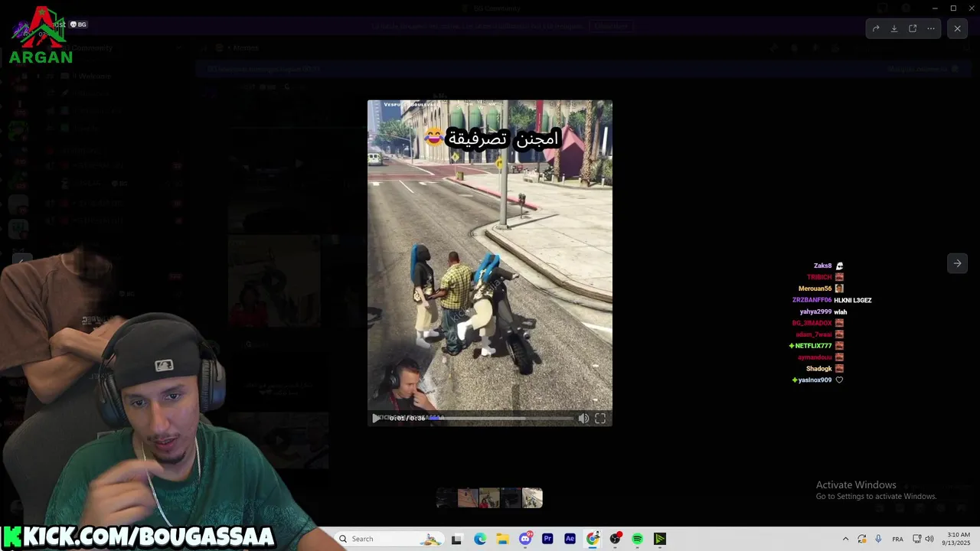The width and height of the screenshot is (980, 551).
Task: Switch to OBS Studio in the taskbar
Action: pos(615,539)
